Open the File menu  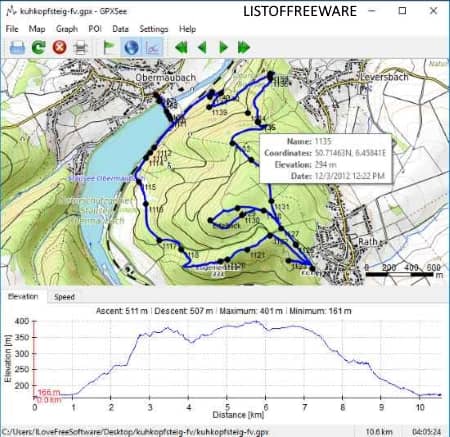point(12,29)
